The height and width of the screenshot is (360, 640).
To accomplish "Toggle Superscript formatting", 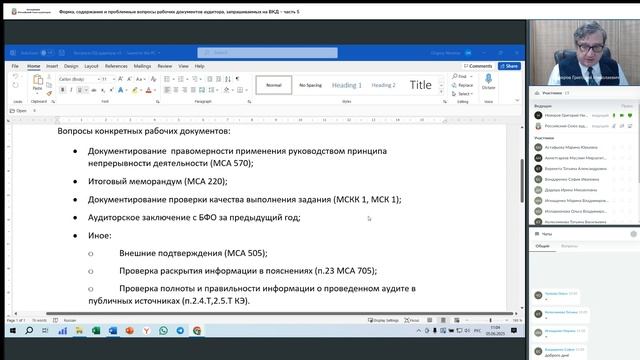I will (111, 90).
